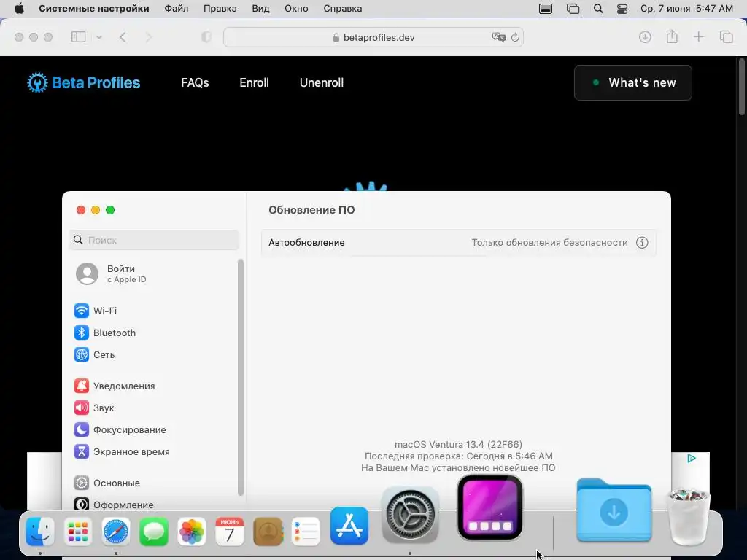Open the Правка menu
747x560 pixels.
pyautogui.click(x=220, y=9)
